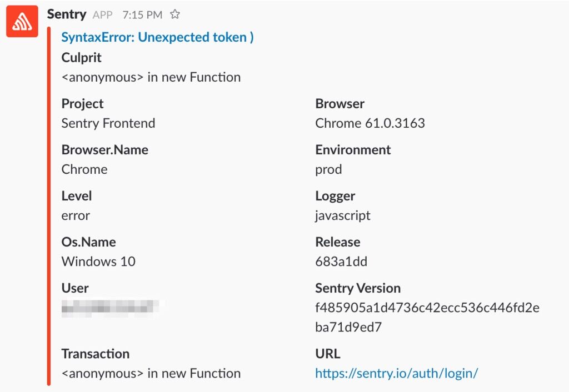Click the Logger value javascript
Viewport: 569px width, 392px height.
tap(343, 215)
